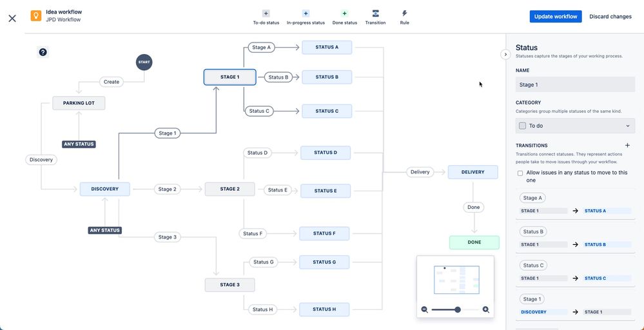Select the DISCOVERY status node

104,189
